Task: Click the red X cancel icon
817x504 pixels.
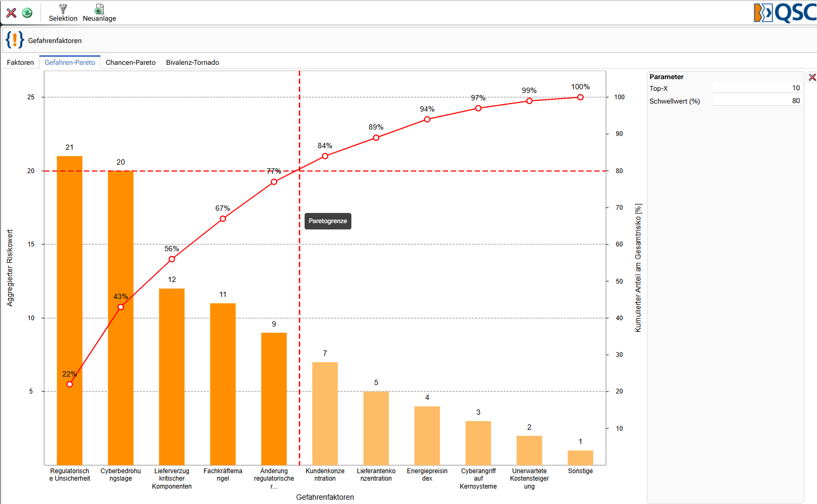Action: pos(11,13)
